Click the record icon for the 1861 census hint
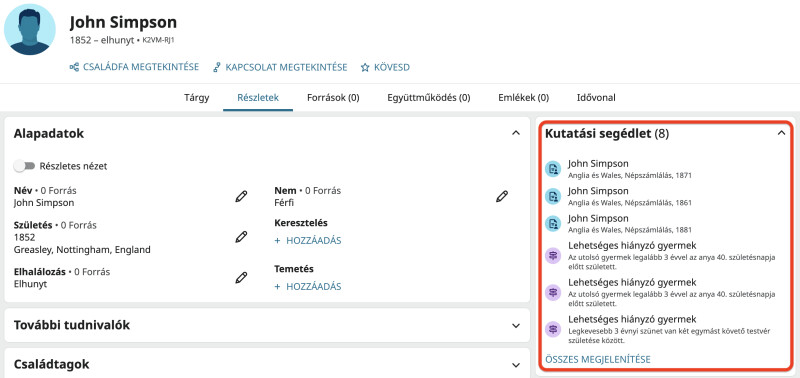The width and height of the screenshot is (800, 378). tap(553, 196)
